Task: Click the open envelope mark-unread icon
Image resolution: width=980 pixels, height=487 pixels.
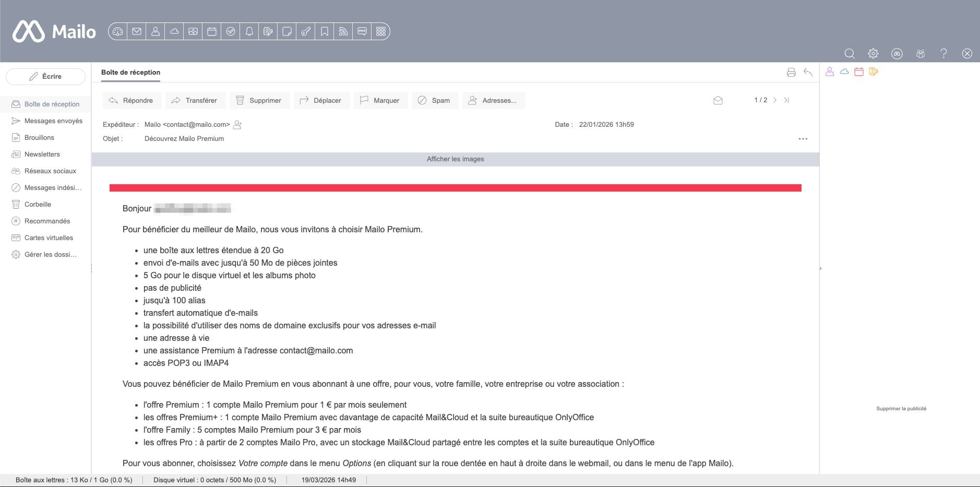Action: (x=718, y=100)
